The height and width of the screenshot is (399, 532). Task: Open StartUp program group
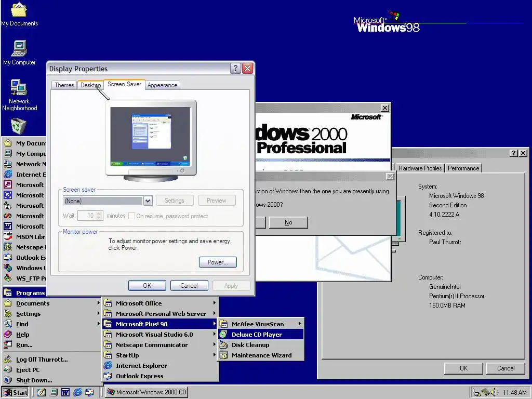tap(160, 355)
